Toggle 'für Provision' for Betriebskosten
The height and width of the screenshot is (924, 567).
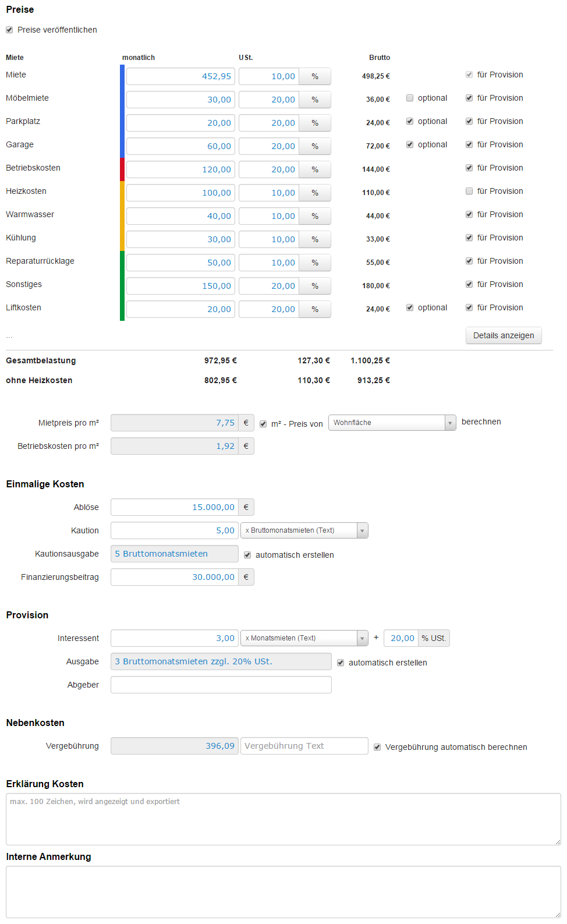469,168
